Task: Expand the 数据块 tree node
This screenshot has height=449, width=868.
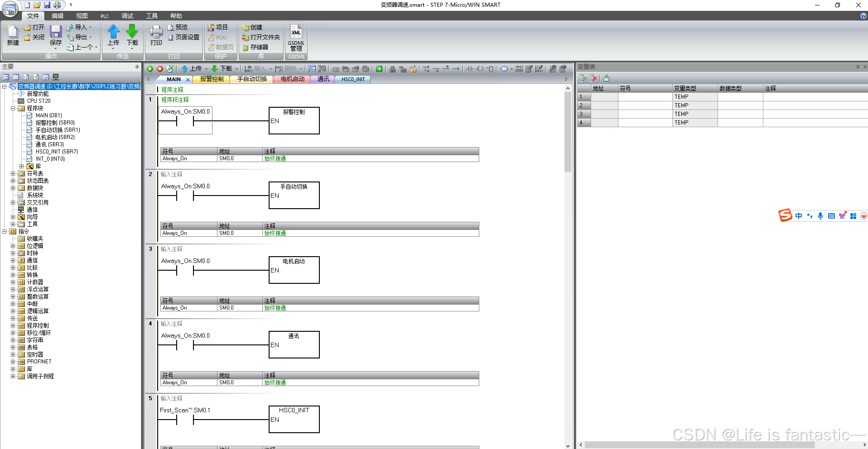Action: tap(13, 188)
